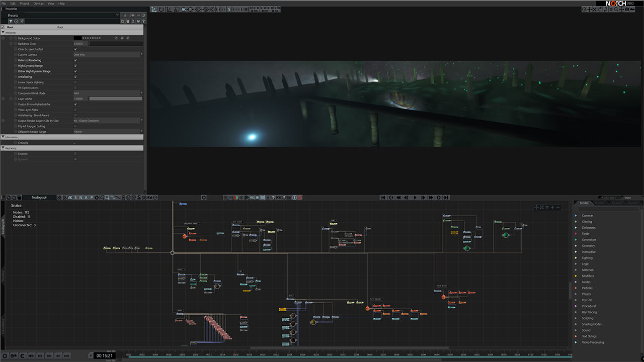Viewport: 644px width, 362px height.
Task: Click the preset save down-arrow icon
Action: (x=125, y=15)
